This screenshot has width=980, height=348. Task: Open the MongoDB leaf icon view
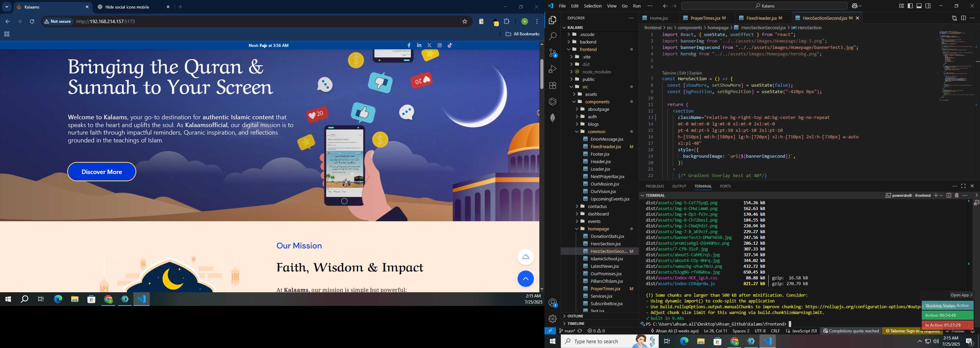552,118
